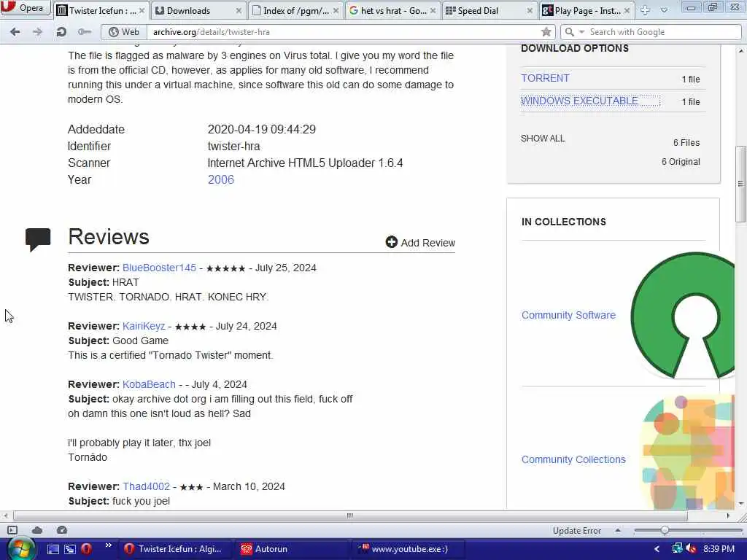Close the Index of /pgm/ tab
This screenshot has height=560, width=747.
(x=336, y=10)
